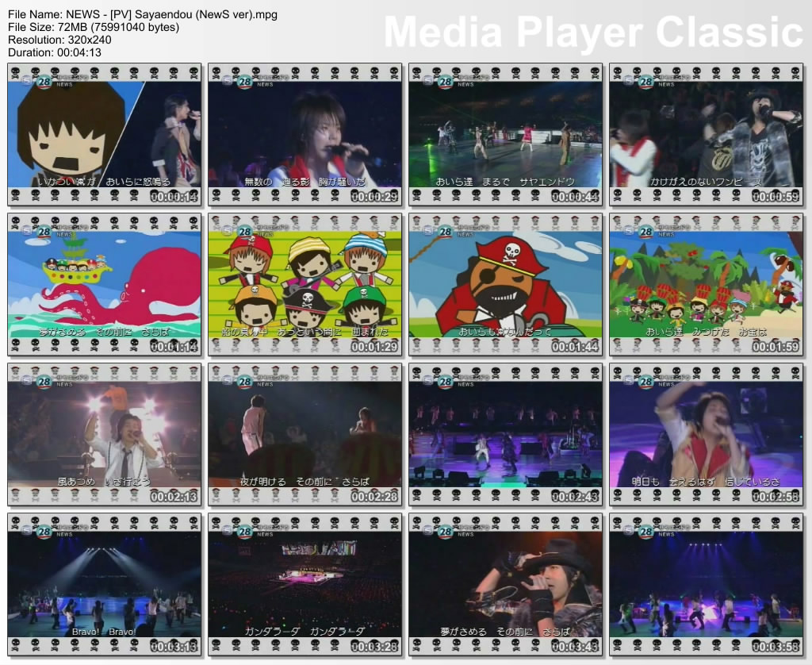Click the 00:01:14 timestamp
812x665 pixels.
[x=174, y=346]
